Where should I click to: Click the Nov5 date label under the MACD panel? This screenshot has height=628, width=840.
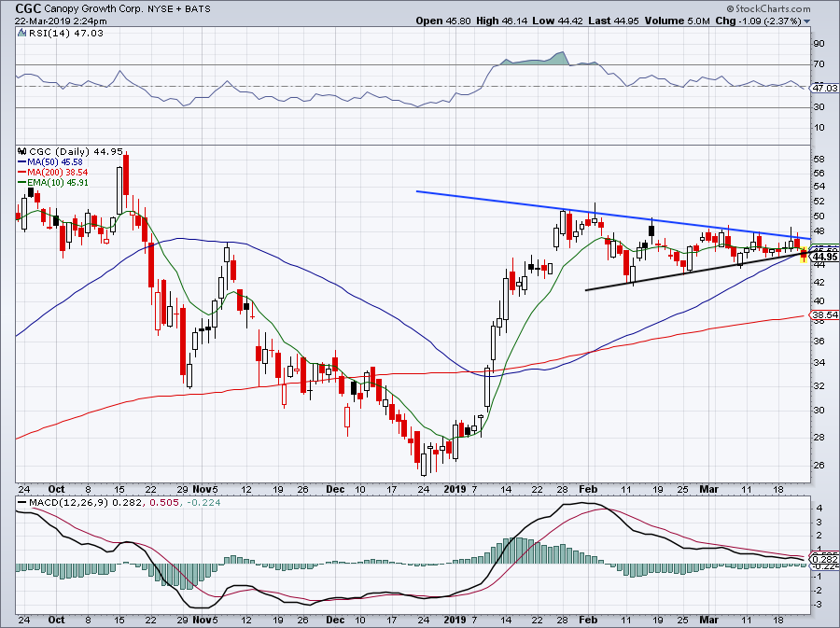(205, 620)
